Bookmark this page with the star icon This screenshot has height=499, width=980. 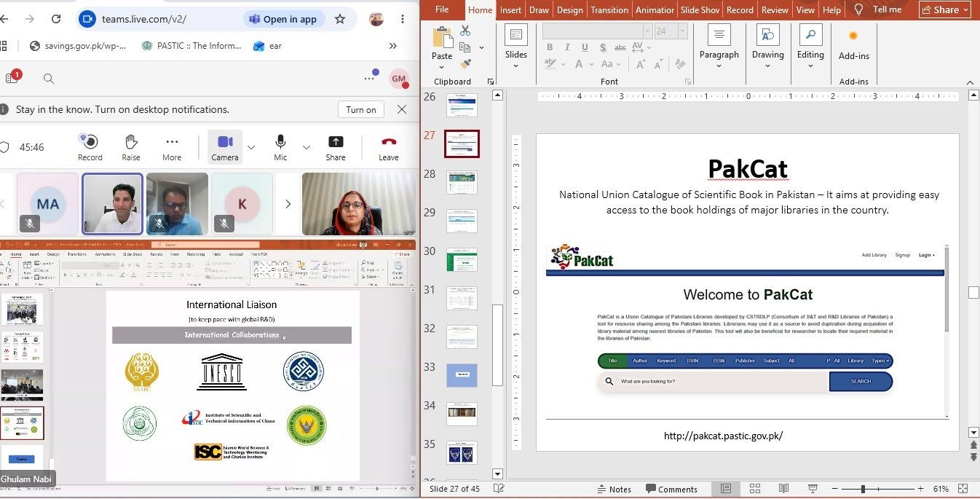tap(340, 20)
